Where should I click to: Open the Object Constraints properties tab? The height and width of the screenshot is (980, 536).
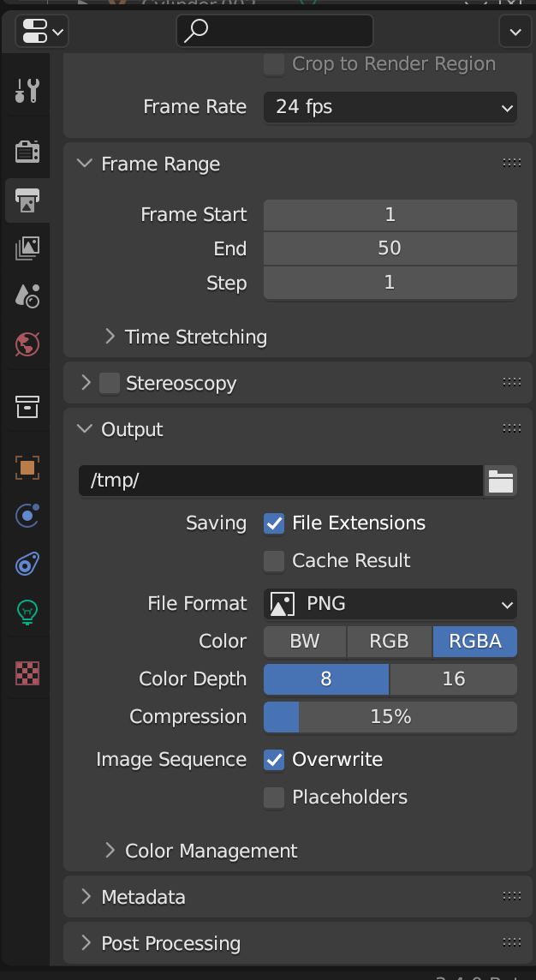tap(27, 564)
